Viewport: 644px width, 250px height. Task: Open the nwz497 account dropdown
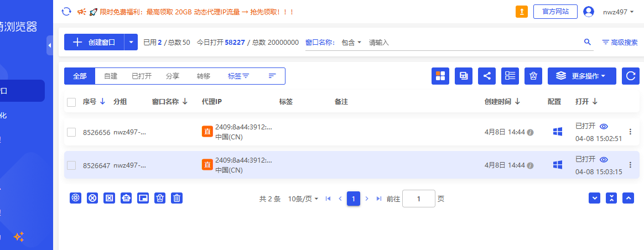(618, 12)
